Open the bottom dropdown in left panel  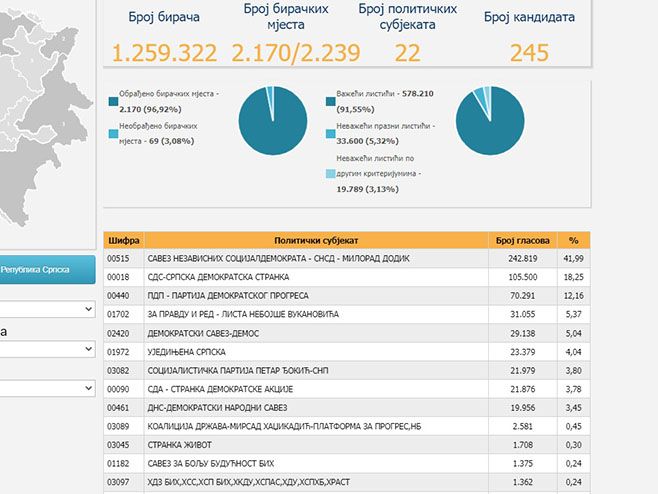tap(46, 387)
